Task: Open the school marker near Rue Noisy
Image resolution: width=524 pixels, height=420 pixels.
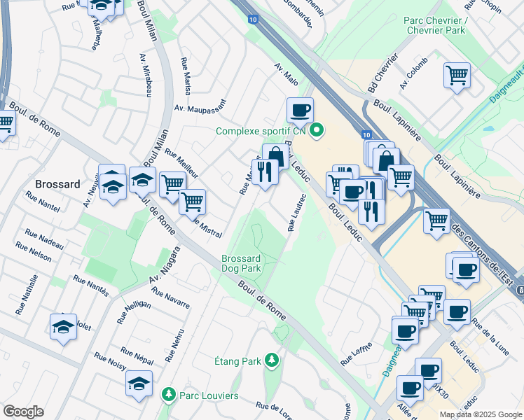Action: (139, 384)
